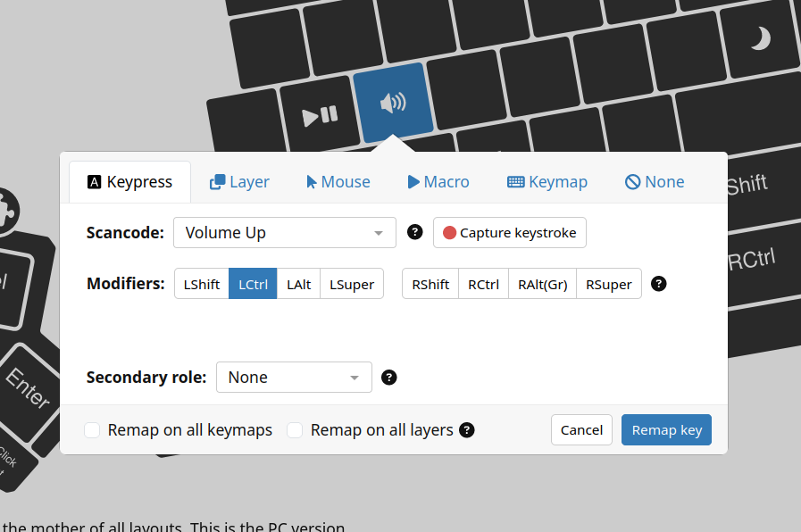The width and height of the screenshot is (801, 532).
Task: Click the Remap key button
Action: click(x=666, y=430)
